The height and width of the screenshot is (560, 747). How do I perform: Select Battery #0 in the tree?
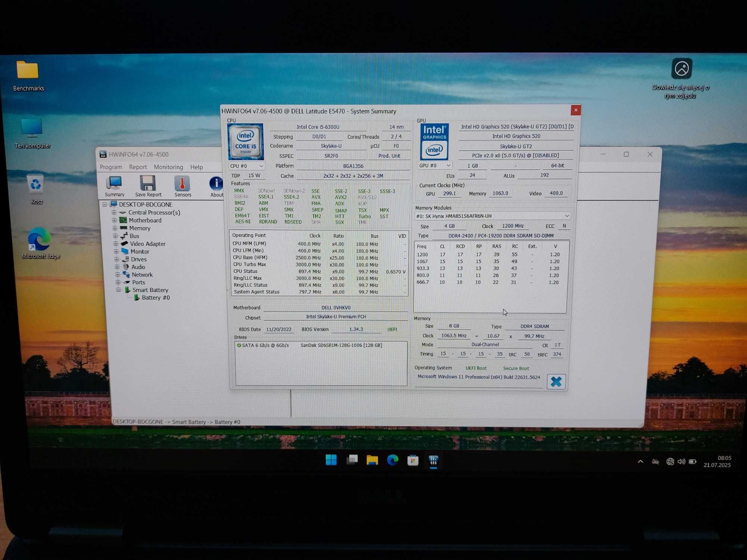click(x=155, y=298)
